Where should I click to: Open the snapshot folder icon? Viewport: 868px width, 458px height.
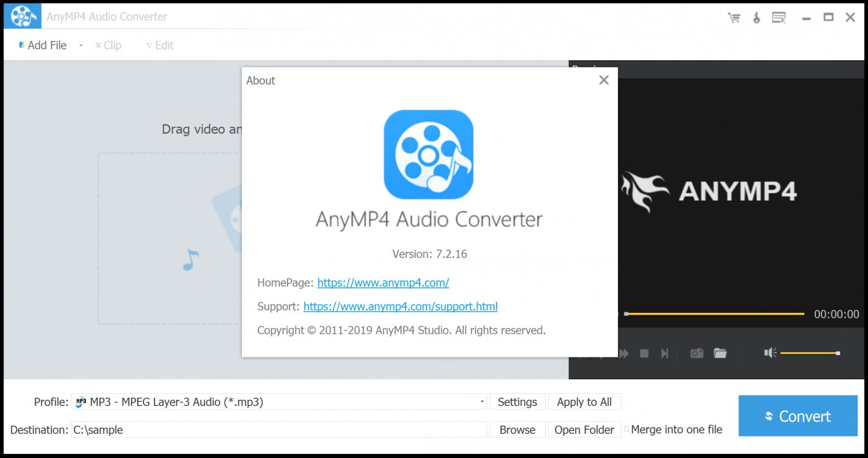(x=720, y=353)
